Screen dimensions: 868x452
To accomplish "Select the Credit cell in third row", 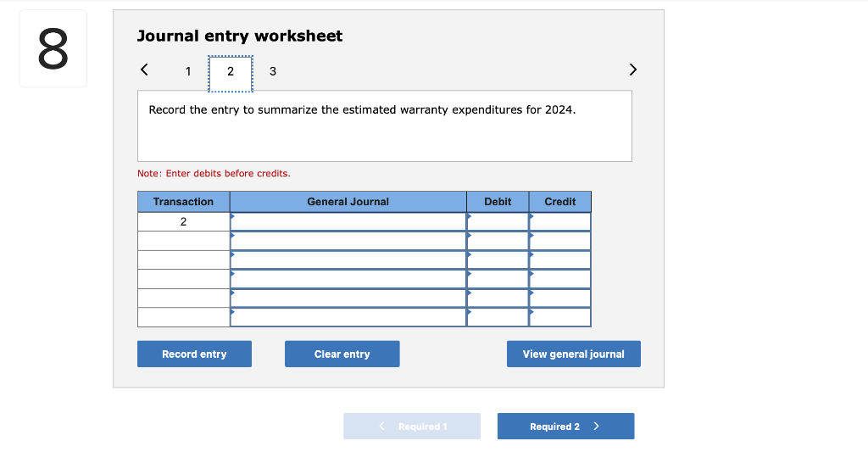I will tap(560, 259).
